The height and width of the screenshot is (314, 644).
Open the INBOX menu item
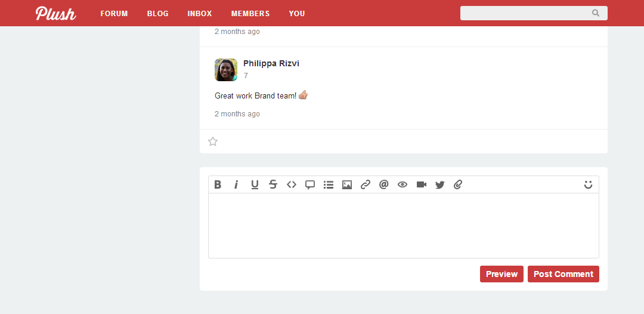tap(200, 14)
